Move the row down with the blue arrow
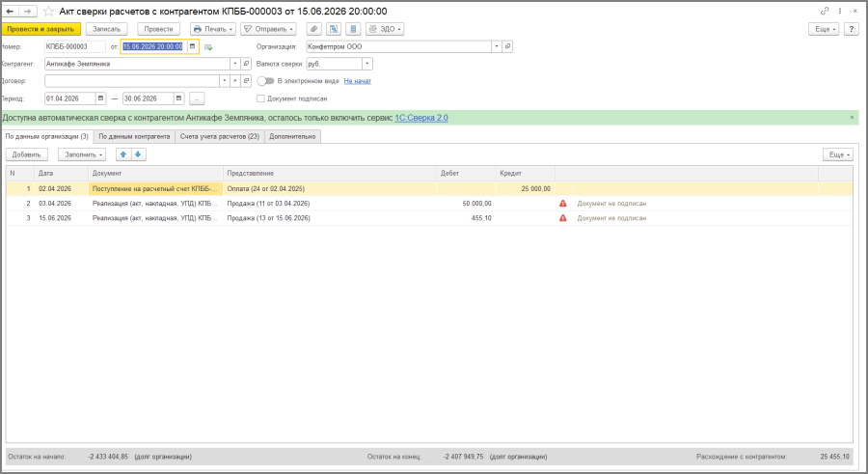This screenshot has width=868, height=474. 138,154
